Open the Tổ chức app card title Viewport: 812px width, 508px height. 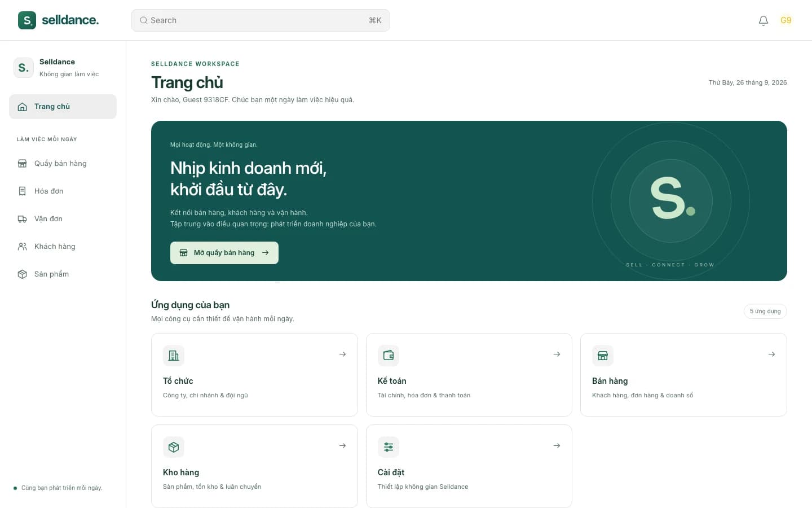point(178,381)
